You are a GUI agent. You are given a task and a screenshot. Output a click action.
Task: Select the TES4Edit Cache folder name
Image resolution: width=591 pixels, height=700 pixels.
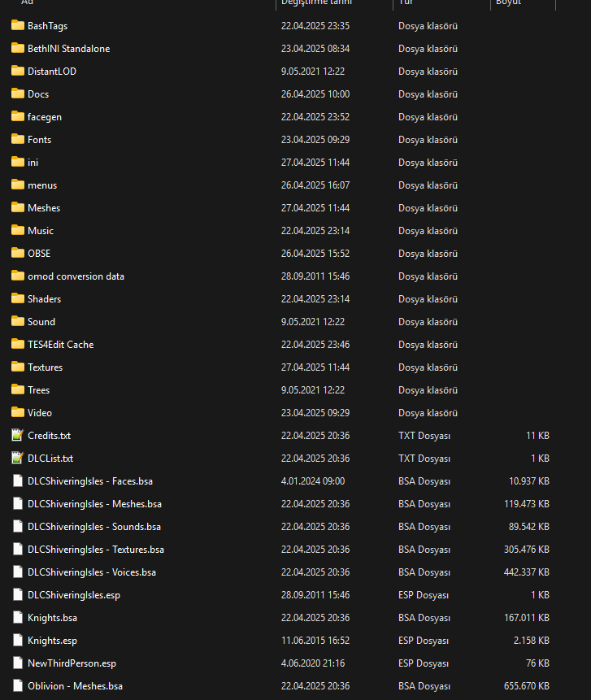pyautogui.click(x=61, y=345)
